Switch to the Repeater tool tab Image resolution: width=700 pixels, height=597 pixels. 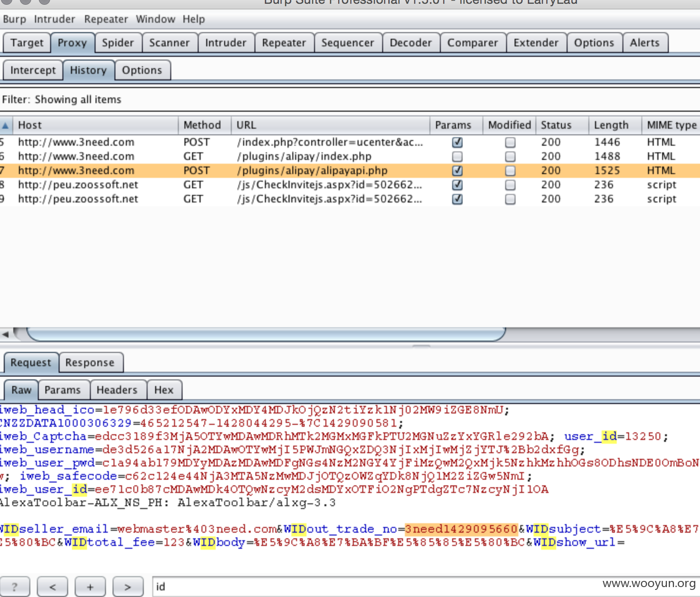(284, 43)
